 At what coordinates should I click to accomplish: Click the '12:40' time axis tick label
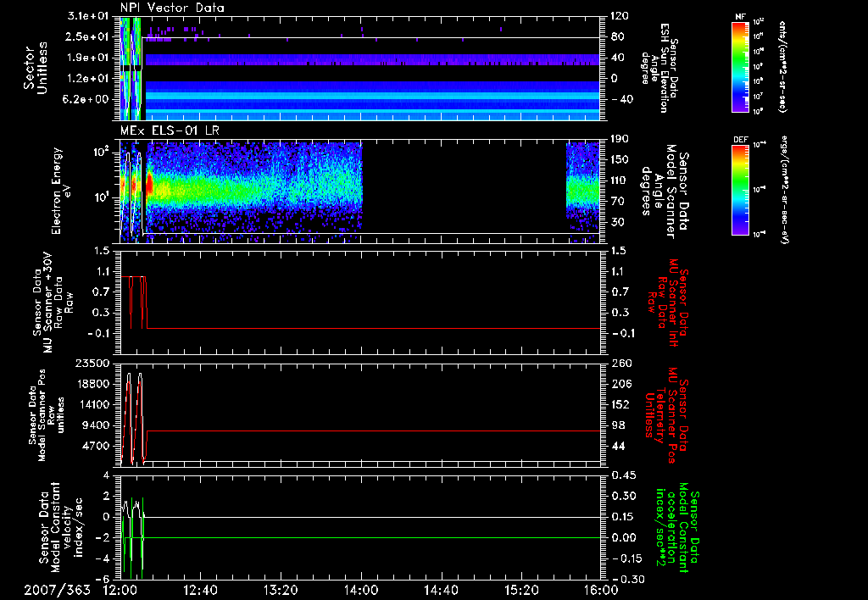tap(200, 590)
